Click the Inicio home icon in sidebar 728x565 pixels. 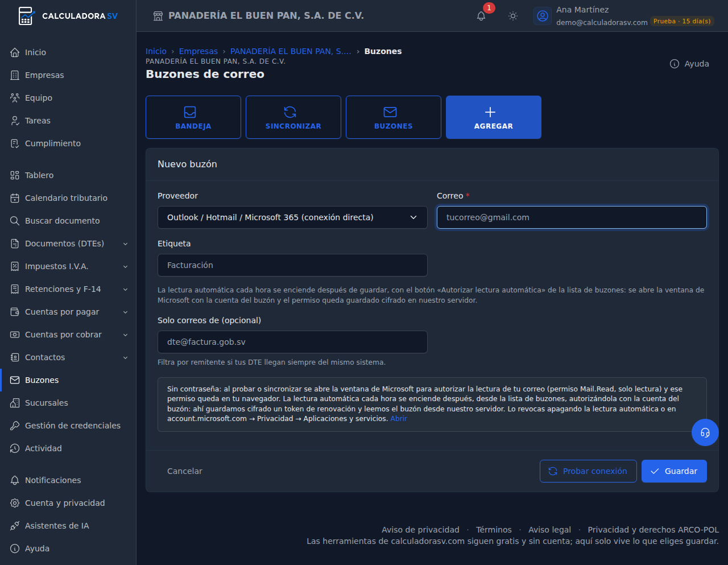(x=15, y=52)
